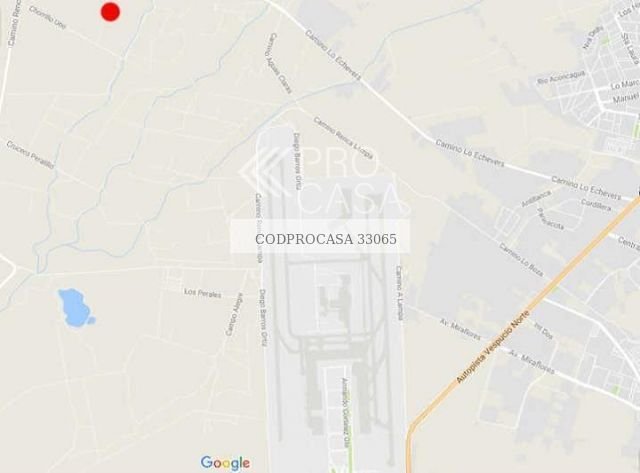The height and width of the screenshot is (473, 640).
Task: Click the blue lake shape
Action: (x=76, y=308)
